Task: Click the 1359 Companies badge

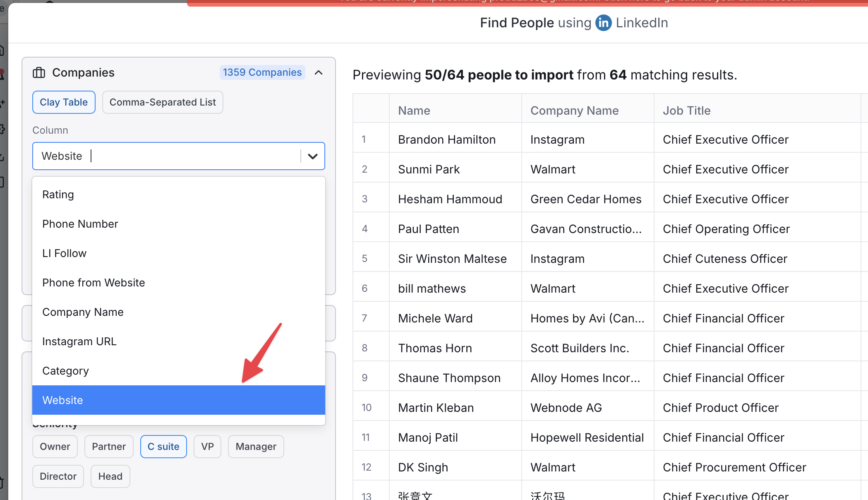Action: 262,72
